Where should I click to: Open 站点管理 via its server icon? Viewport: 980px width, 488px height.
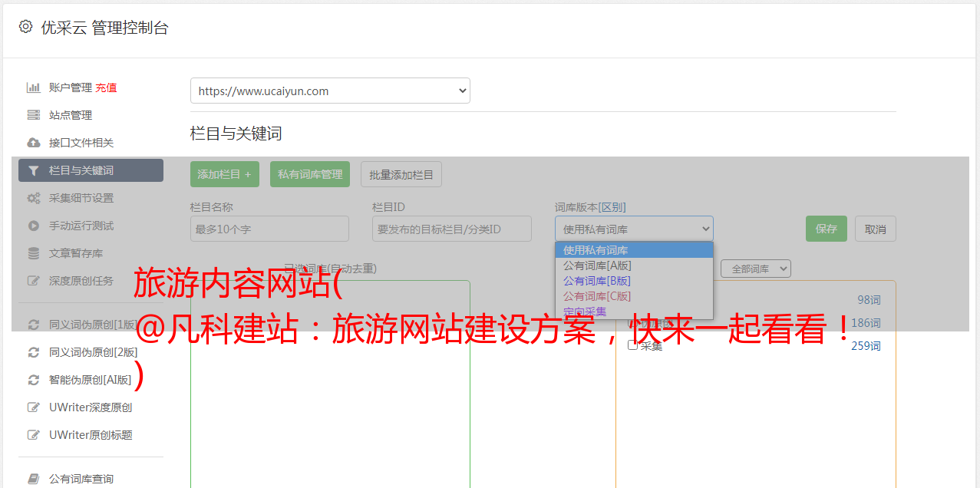34,115
